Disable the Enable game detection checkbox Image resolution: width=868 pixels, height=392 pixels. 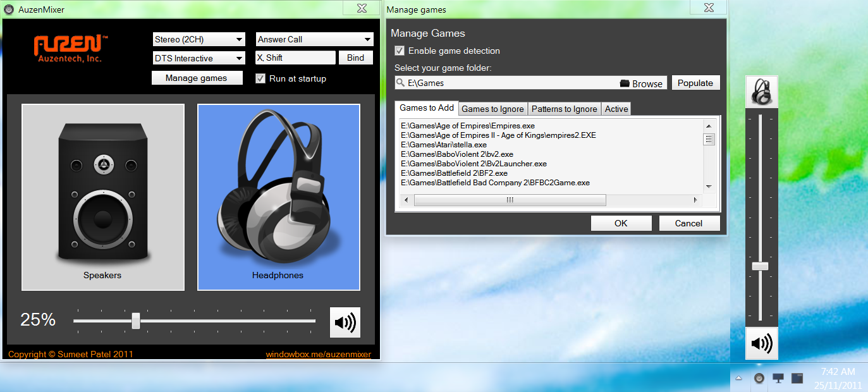(400, 51)
